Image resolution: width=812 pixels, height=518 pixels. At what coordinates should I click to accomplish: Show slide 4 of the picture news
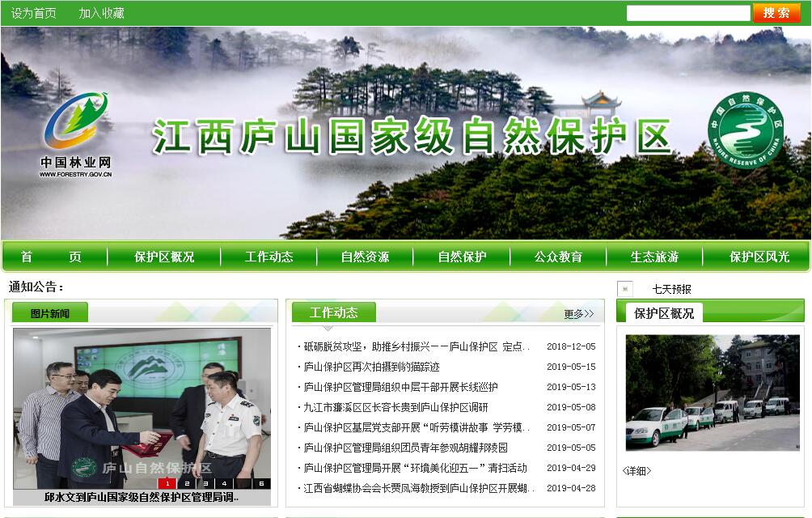(223, 484)
